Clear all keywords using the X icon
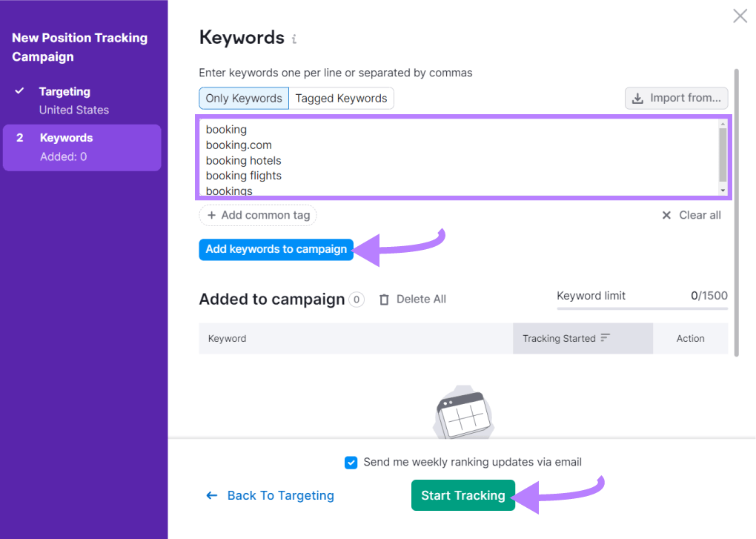This screenshot has height=539, width=756. 666,215
